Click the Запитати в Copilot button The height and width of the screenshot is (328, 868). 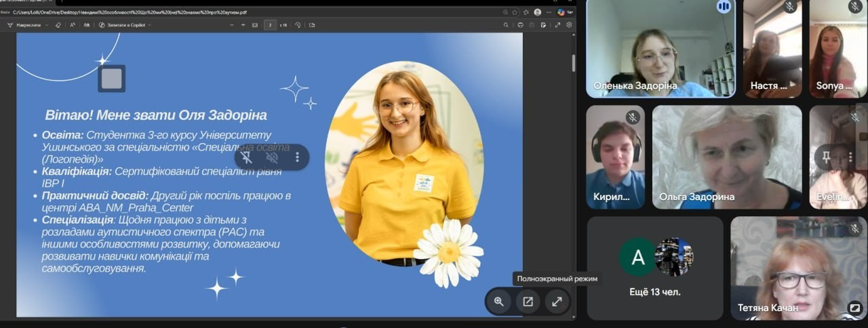tap(124, 25)
